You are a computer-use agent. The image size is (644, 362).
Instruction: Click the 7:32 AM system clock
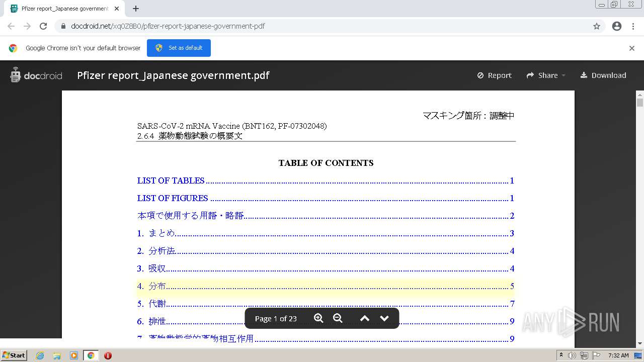pos(618,355)
